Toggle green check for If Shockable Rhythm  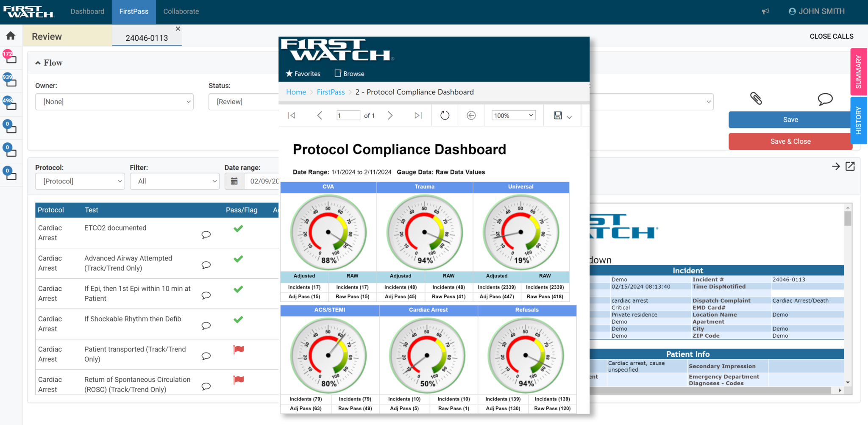238,319
